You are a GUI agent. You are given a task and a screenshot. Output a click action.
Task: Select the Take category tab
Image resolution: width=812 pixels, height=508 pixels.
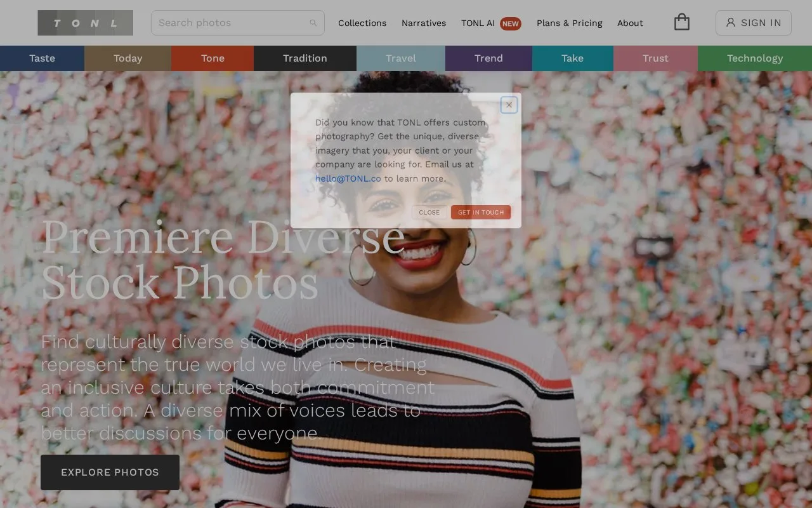[572, 58]
